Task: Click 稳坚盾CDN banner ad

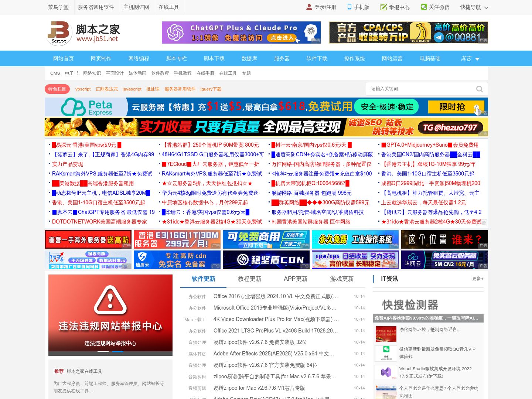Action: coord(266,260)
